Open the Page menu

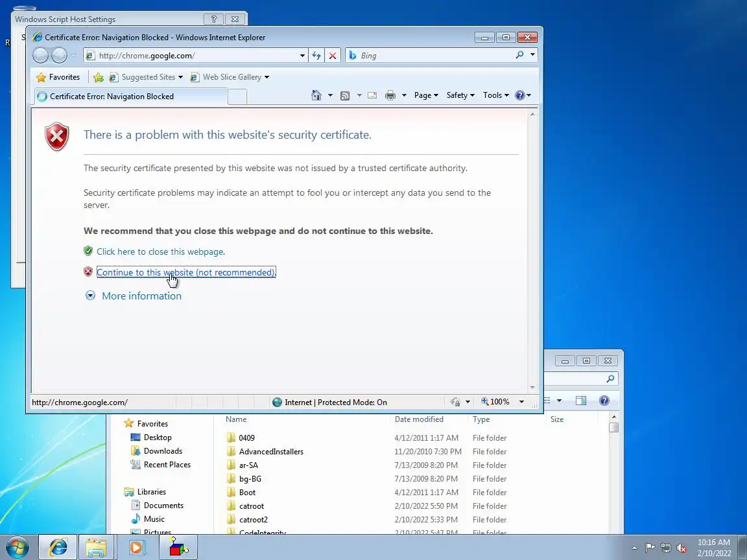pos(426,95)
